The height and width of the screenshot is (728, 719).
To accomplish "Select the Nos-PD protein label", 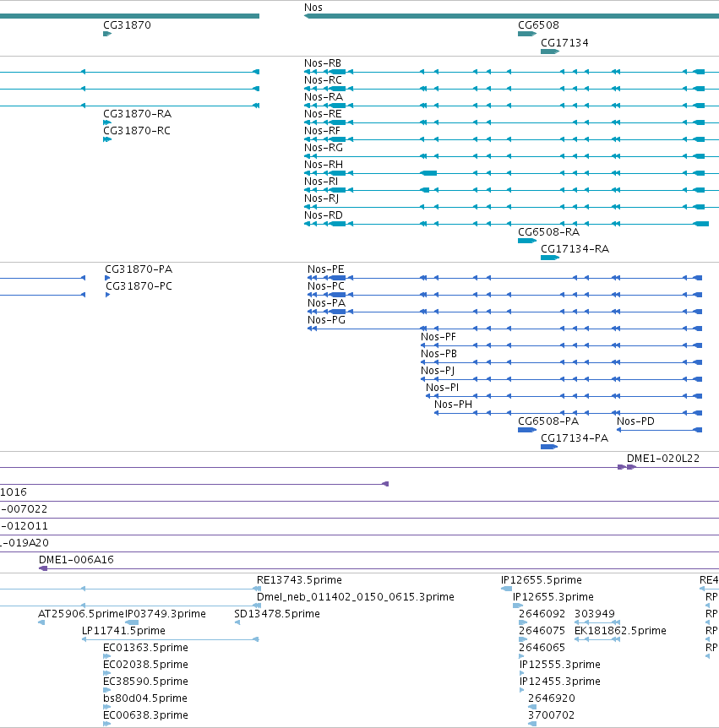I will 635,421.
